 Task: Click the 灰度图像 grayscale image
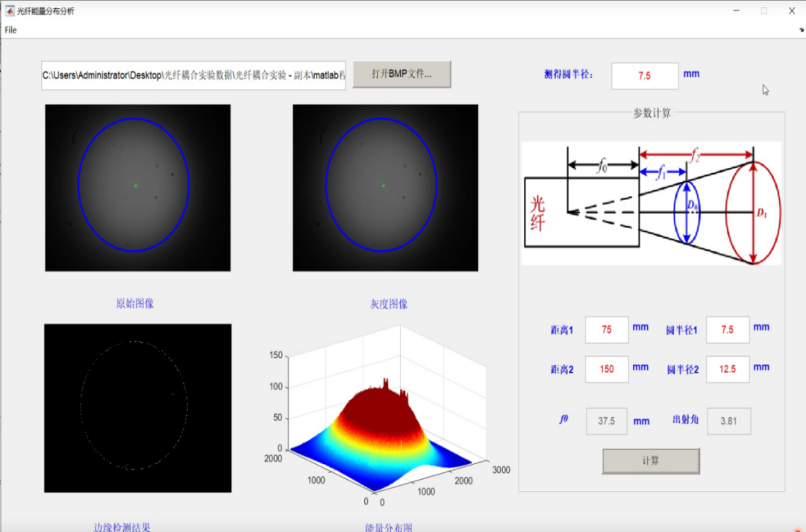click(385, 187)
